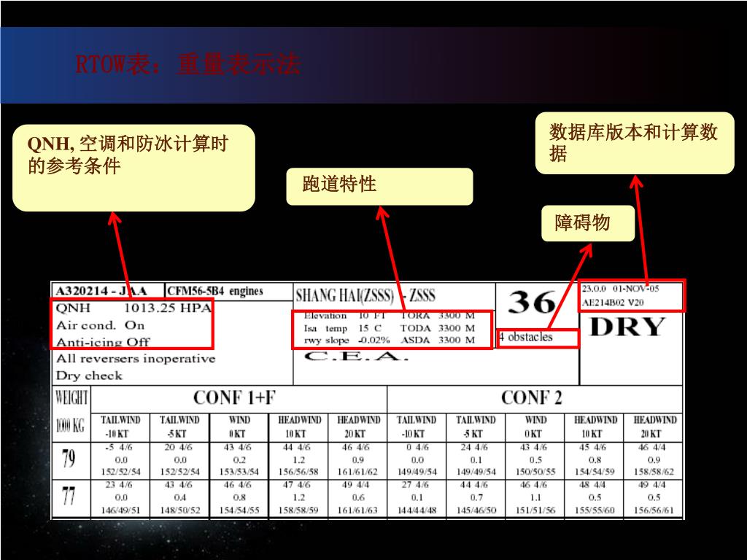Viewport: 747px width, 560px height.
Task: Click the CONF 1+F 'WIND 0 KT' header
Action: [239, 427]
